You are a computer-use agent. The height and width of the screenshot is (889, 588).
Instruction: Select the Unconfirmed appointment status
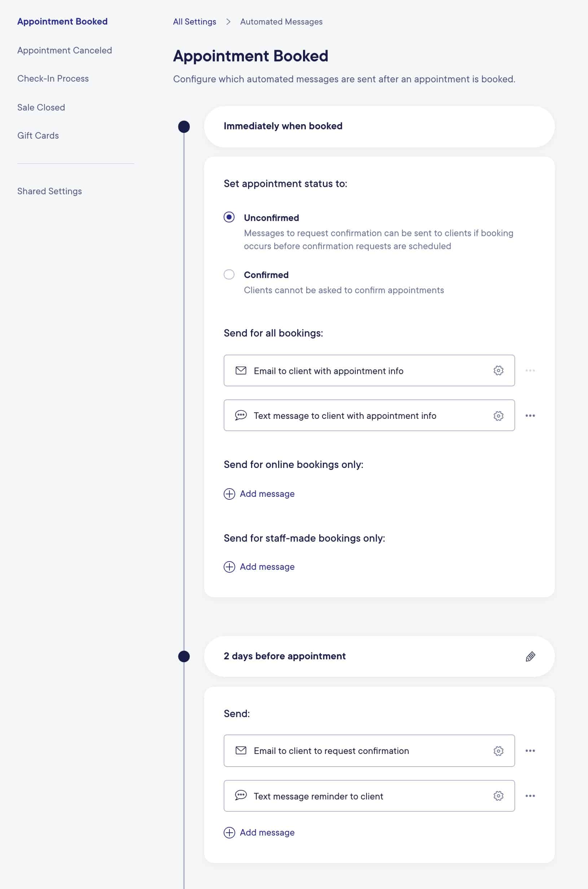point(229,218)
